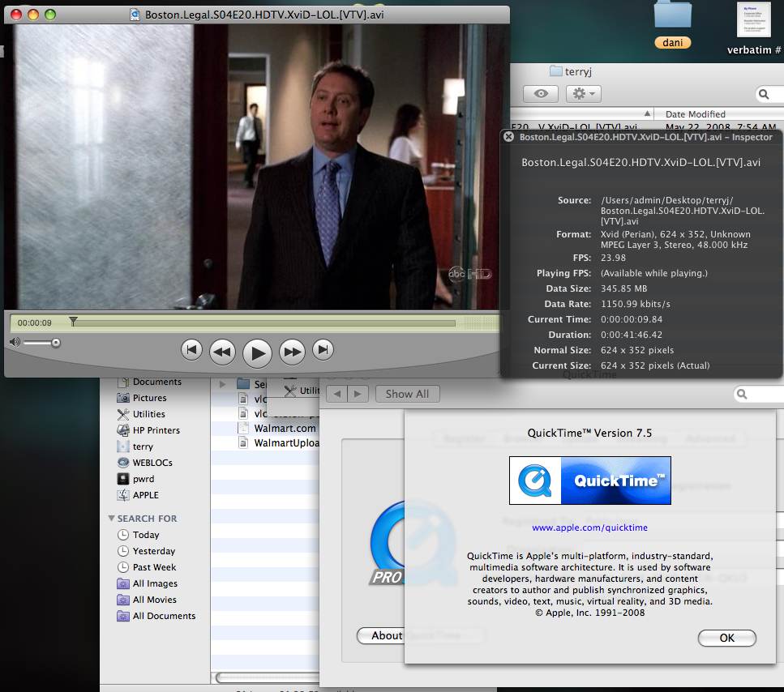Click OK in QuickTime version dialog
Image resolution: width=784 pixels, height=692 pixels.
click(x=726, y=638)
